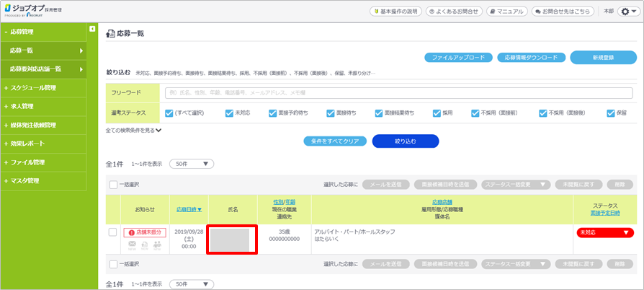Collapse the sidebar with the arrow icon

tap(91, 29)
